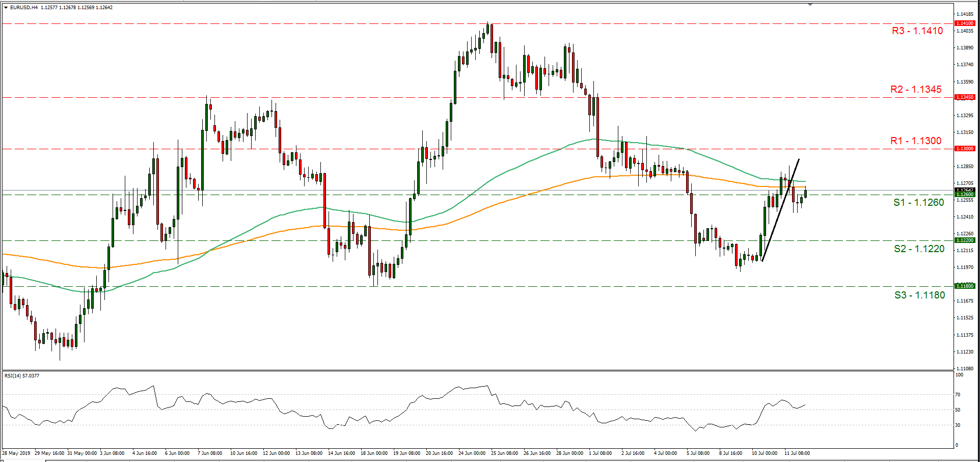Click the R3 - 1.1410 resistance label
Image resolution: width=980 pixels, height=462 pixels.
coord(917,31)
